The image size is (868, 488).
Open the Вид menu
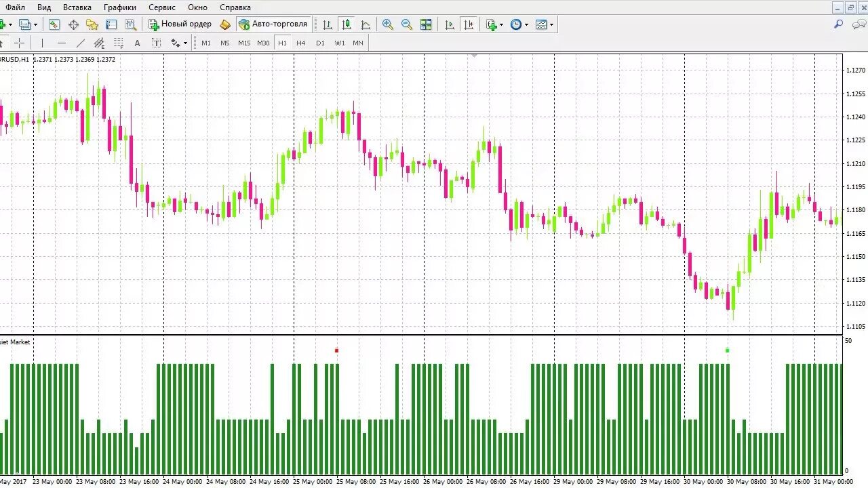(44, 7)
